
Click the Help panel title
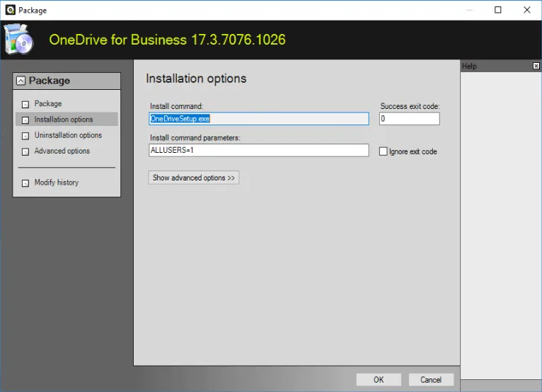pos(469,66)
